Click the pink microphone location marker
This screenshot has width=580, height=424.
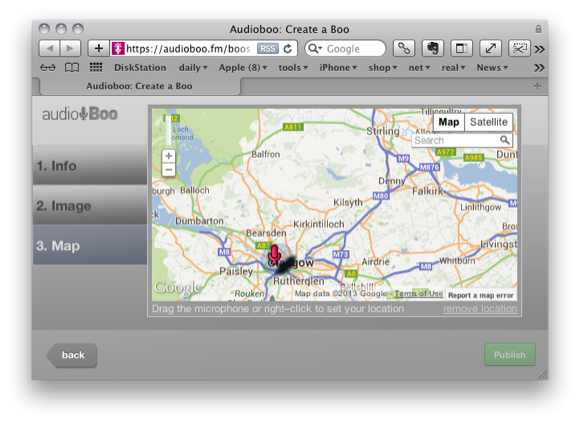pyautogui.click(x=274, y=254)
